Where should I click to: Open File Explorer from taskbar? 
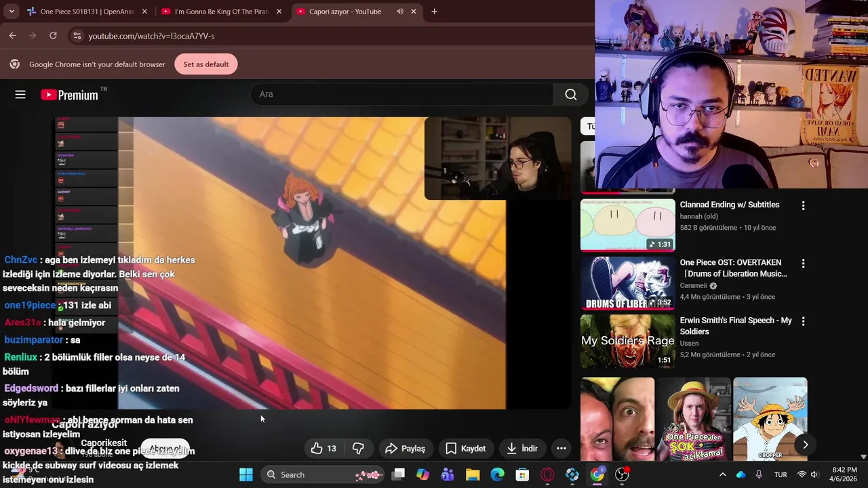(473, 474)
